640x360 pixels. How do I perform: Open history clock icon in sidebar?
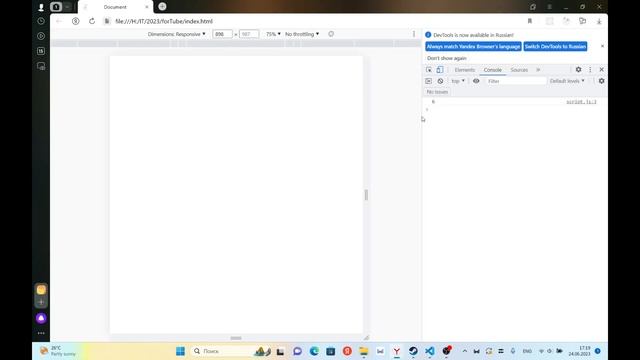pos(41,21)
